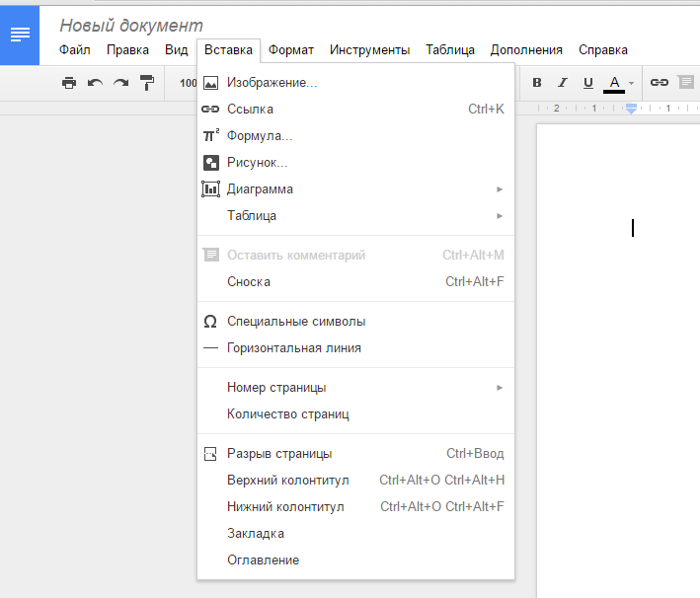
Task: Toggle Italic formatting button
Action: point(563,83)
